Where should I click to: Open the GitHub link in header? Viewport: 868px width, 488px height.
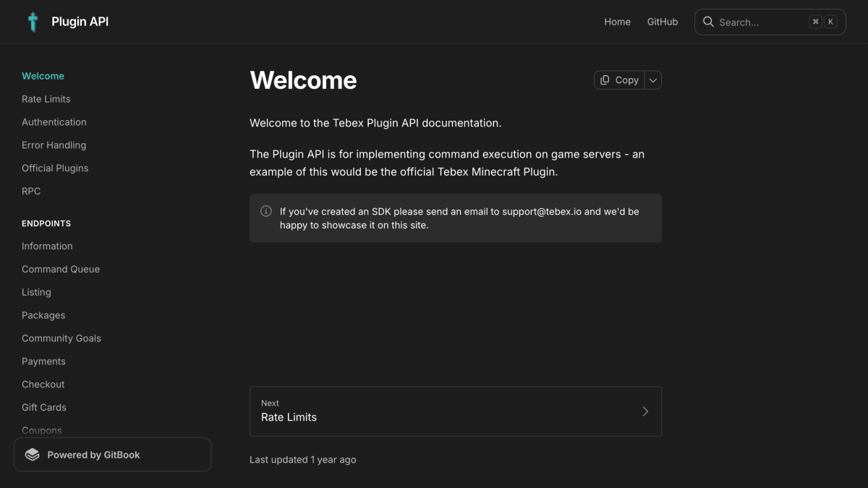point(663,22)
